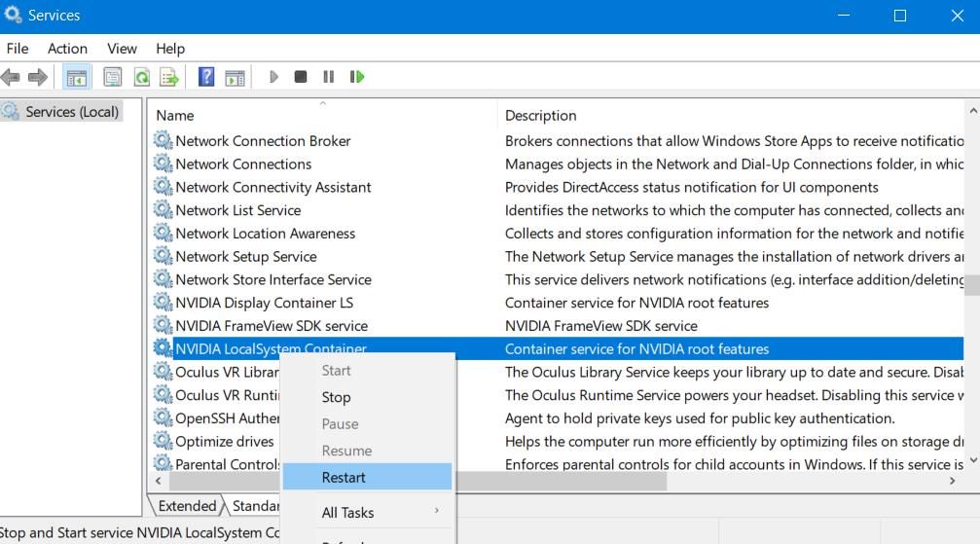Image resolution: width=980 pixels, height=544 pixels.
Task: Click gear icon of Network Store Interface Service
Action: [163, 279]
